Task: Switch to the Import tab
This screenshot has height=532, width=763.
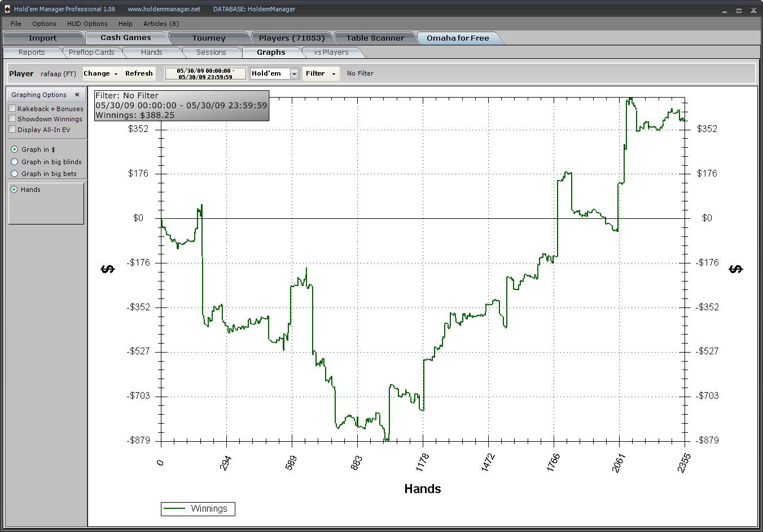Action: [x=43, y=38]
